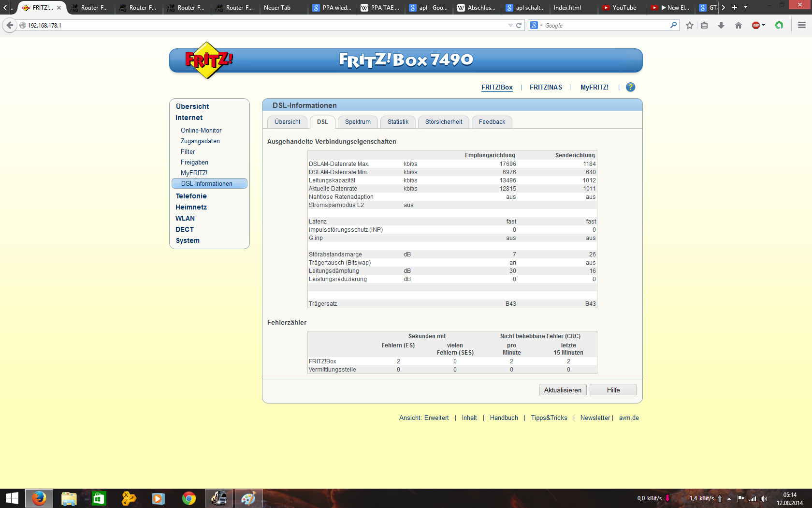This screenshot has width=812, height=508.
Task: Open Freigaben in the sidebar
Action: pyautogui.click(x=194, y=162)
